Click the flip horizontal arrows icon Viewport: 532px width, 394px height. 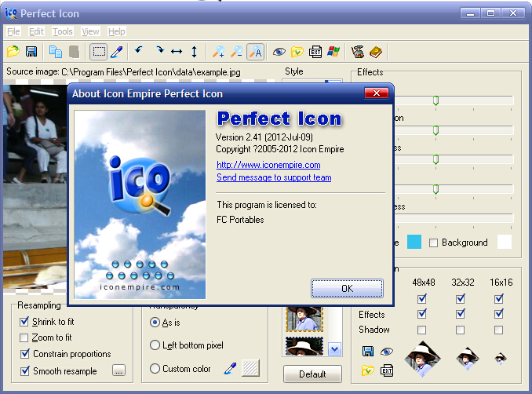[x=177, y=52]
